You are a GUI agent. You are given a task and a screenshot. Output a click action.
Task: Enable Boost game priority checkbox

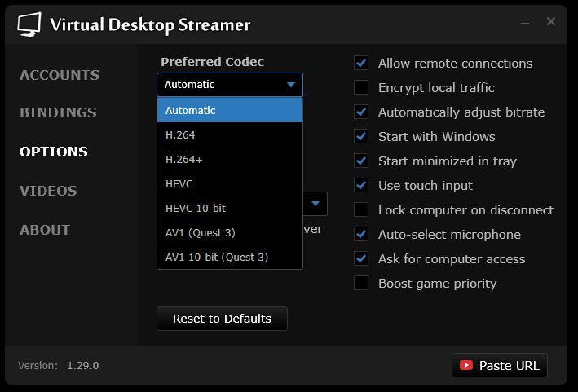(361, 284)
